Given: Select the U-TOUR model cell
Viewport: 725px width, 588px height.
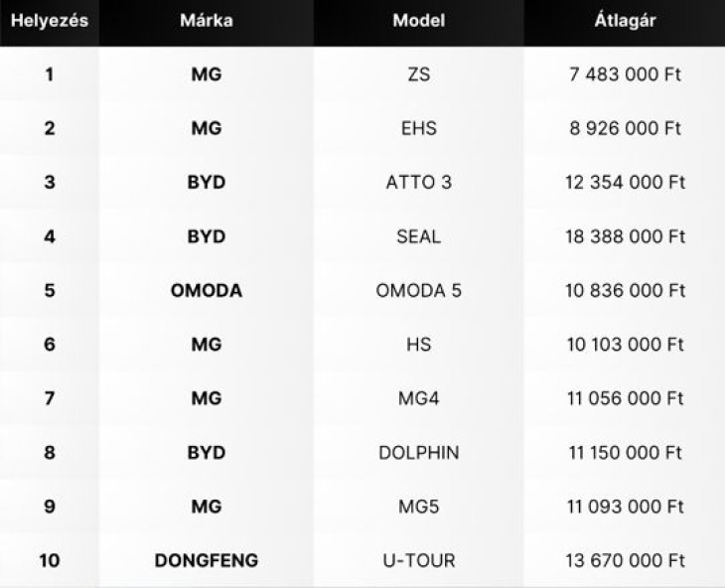Looking at the screenshot, I should tap(419, 561).
